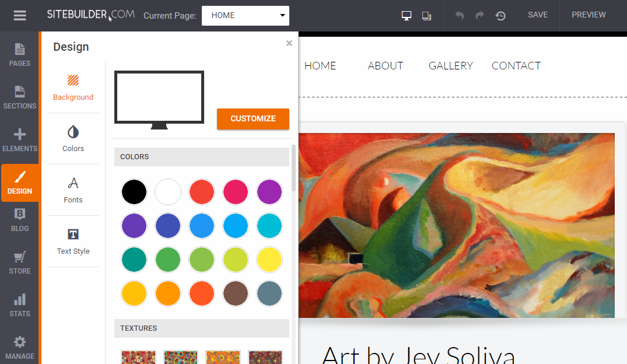Expand the Current Page dropdown
The height and width of the screenshot is (364, 627).
click(x=245, y=16)
